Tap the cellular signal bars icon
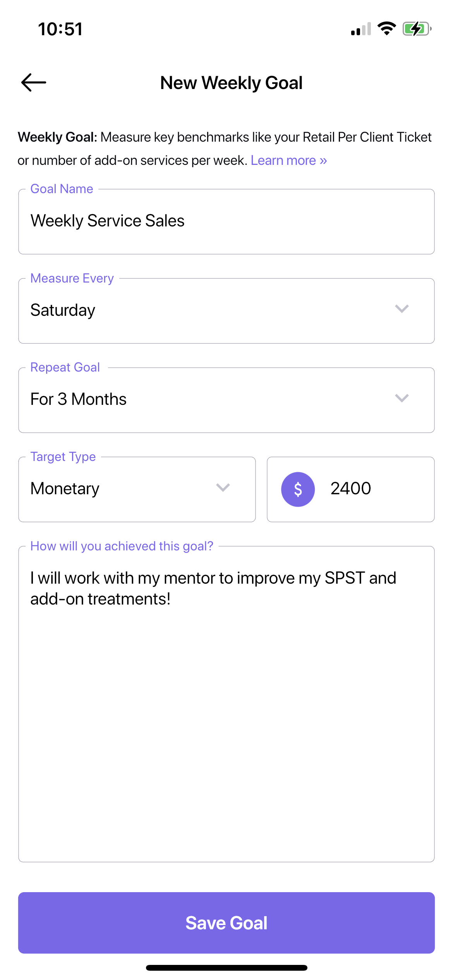 click(x=361, y=29)
